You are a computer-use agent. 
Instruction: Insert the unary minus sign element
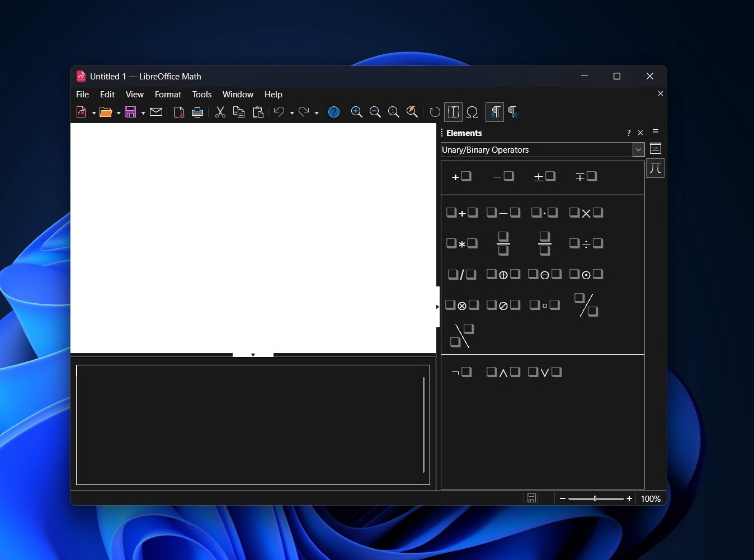coord(503,177)
